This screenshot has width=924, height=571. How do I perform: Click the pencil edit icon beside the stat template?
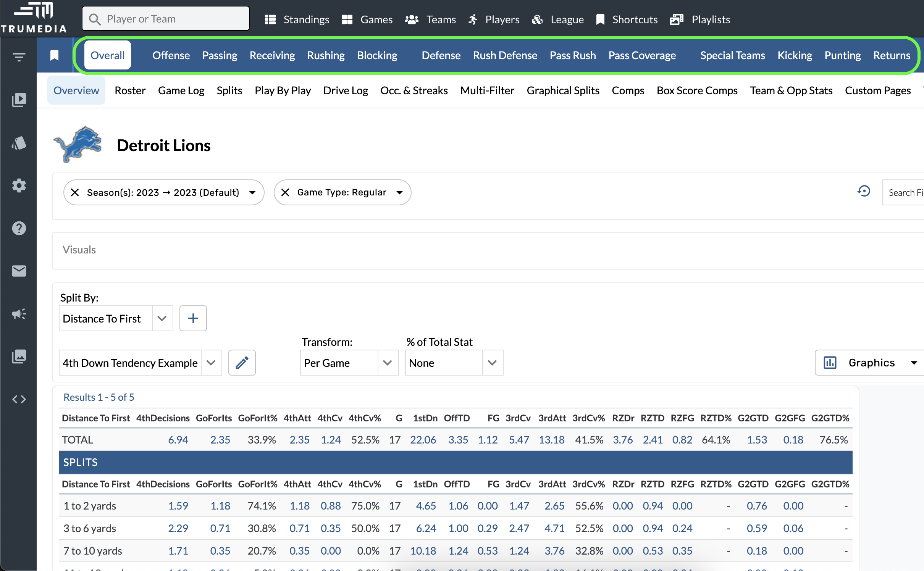coord(242,363)
